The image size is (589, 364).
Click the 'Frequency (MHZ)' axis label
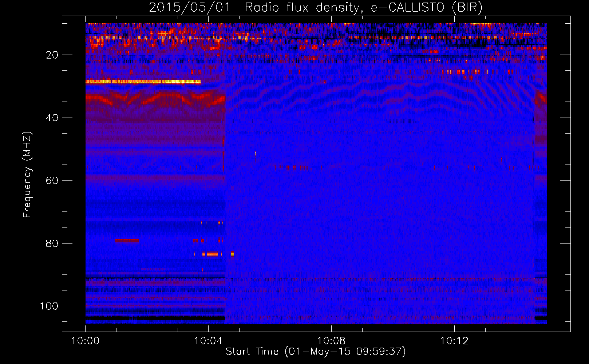pos(27,175)
